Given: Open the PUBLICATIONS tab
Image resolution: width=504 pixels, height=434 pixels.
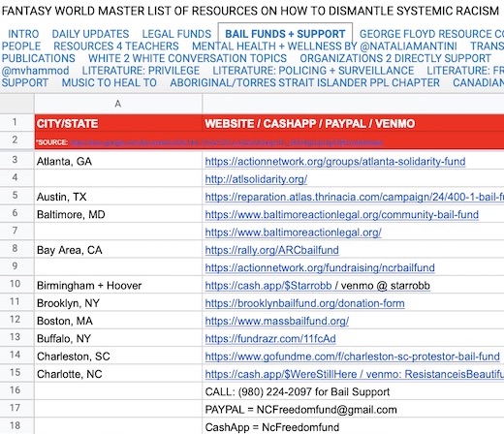Looking at the screenshot, I should tap(38, 58).
